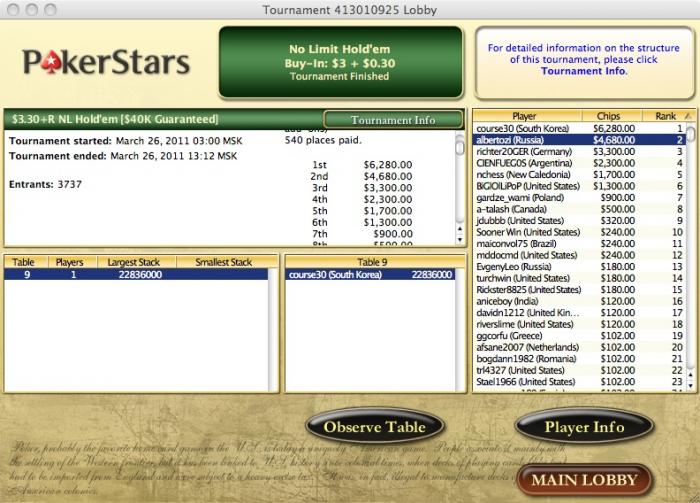
Task: Select bogdann1982 (Romania) player row
Action: [579, 359]
